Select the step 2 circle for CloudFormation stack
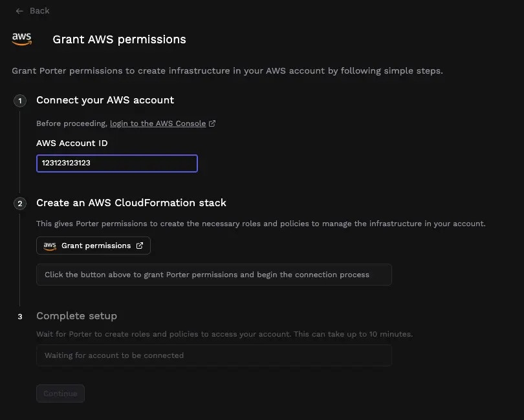 [x=19, y=203]
